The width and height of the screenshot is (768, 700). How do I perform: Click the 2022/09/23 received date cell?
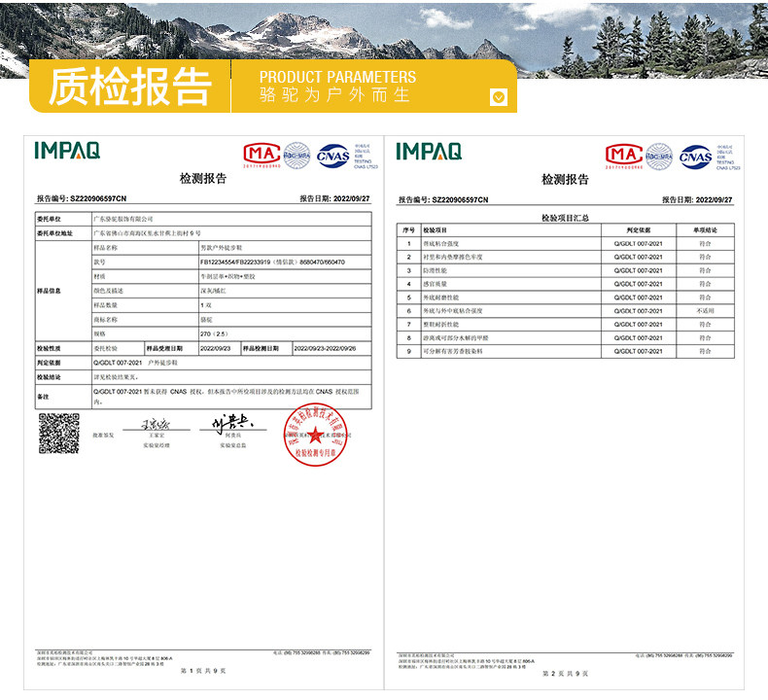pyautogui.click(x=220, y=348)
